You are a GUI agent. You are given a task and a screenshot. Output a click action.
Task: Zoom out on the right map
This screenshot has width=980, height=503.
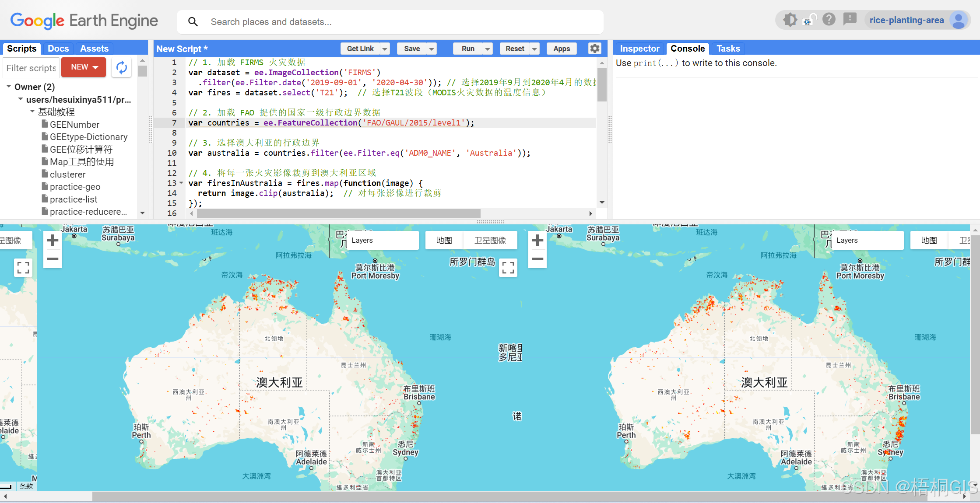coord(537,259)
